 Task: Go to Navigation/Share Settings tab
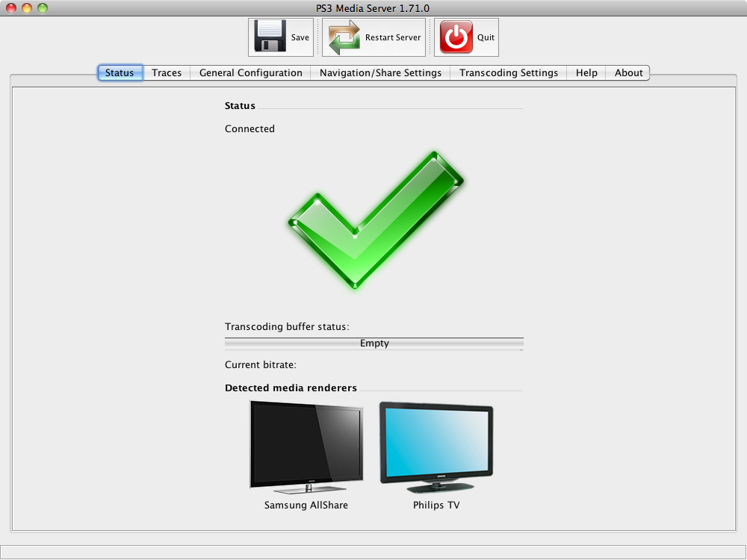(380, 73)
